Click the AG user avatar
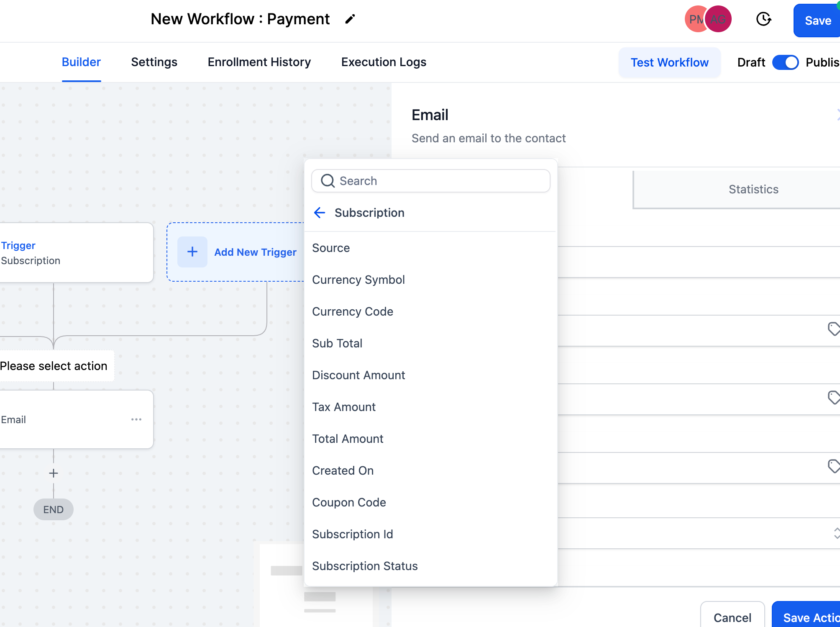 (719, 19)
